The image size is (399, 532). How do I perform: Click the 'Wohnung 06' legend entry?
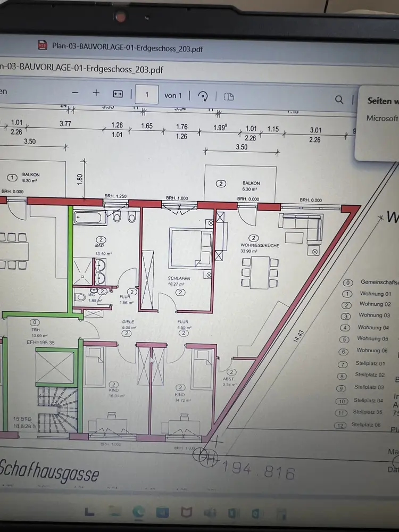[372, 351]
